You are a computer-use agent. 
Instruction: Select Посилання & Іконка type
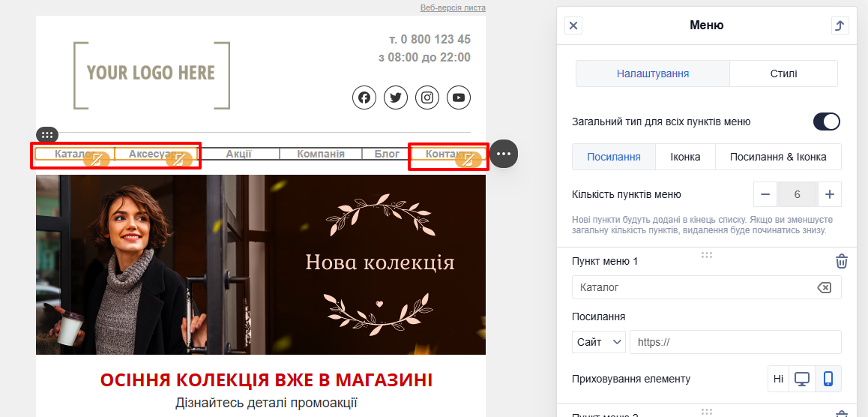click(778, 157)
